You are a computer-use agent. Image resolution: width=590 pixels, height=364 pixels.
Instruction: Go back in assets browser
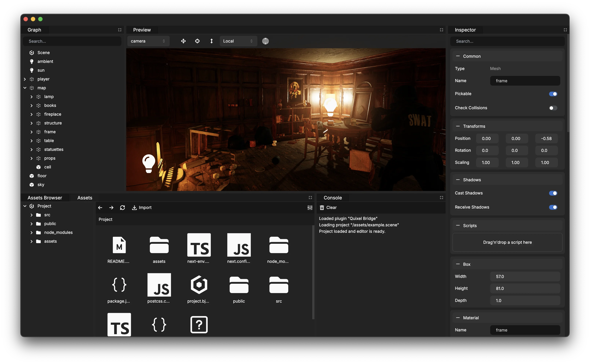[100, 208]
